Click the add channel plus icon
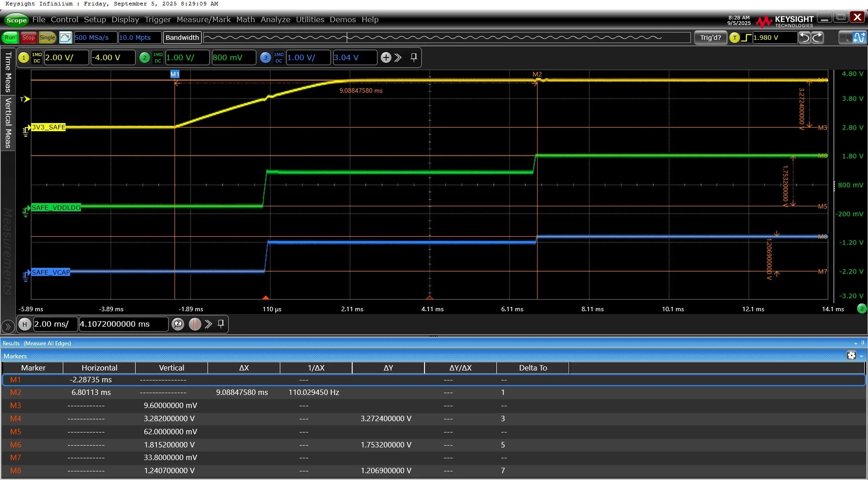This screenshot has height=480, width=868. pos(386,57)
